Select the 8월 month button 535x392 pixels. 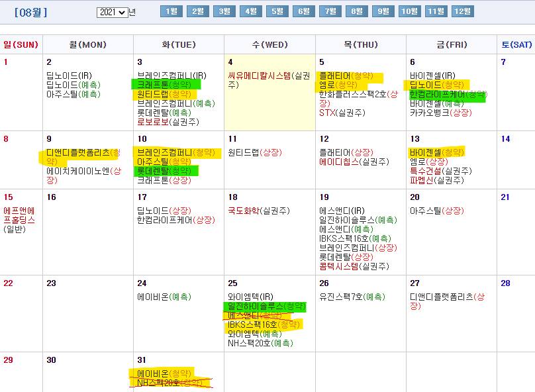point(357,11)
